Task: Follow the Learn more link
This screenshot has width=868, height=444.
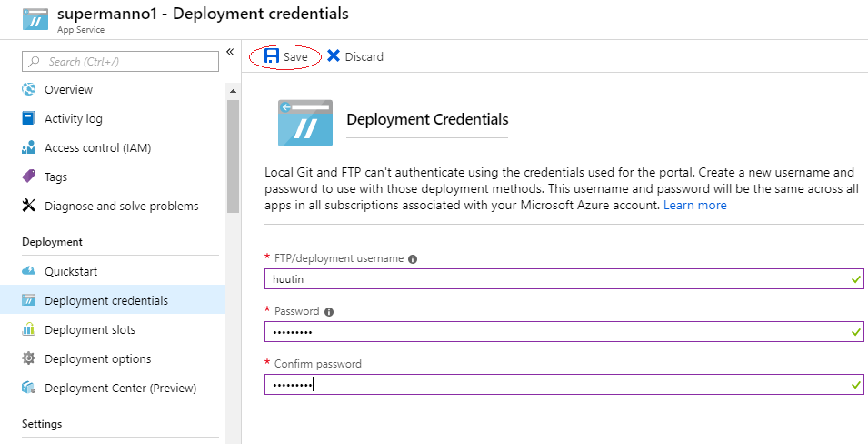Action: click(694, 205)
